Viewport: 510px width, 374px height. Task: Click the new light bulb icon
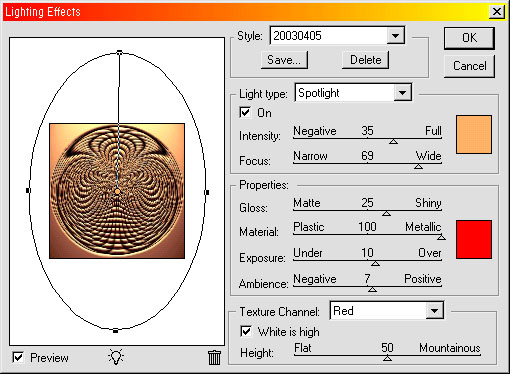116,357
